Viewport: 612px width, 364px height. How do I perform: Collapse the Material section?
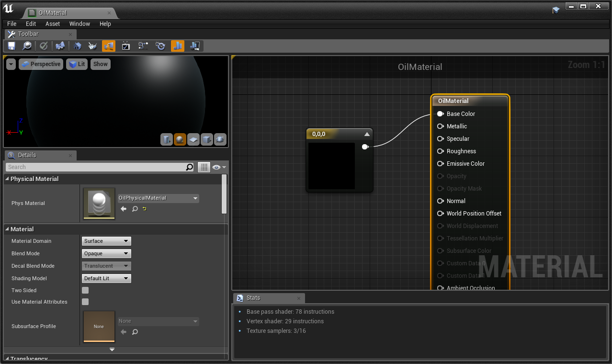[x=7, y=229]
